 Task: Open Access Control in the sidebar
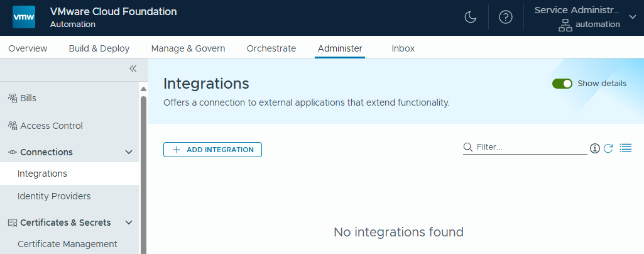pos(52,126)
